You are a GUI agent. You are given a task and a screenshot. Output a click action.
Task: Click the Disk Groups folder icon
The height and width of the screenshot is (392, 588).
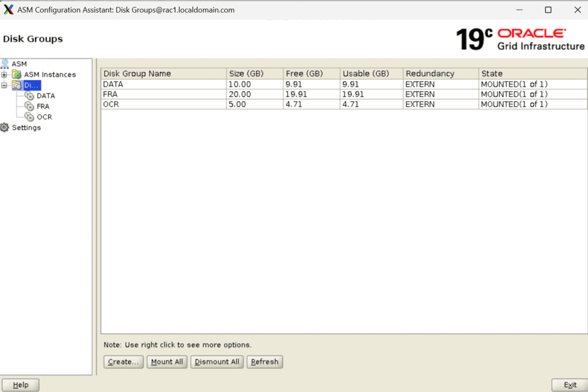point(17,86)
